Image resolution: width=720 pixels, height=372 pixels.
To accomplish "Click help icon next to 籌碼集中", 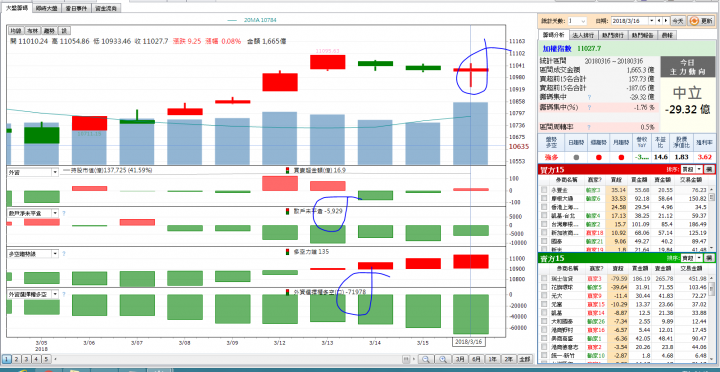I will tap(589, 97).
